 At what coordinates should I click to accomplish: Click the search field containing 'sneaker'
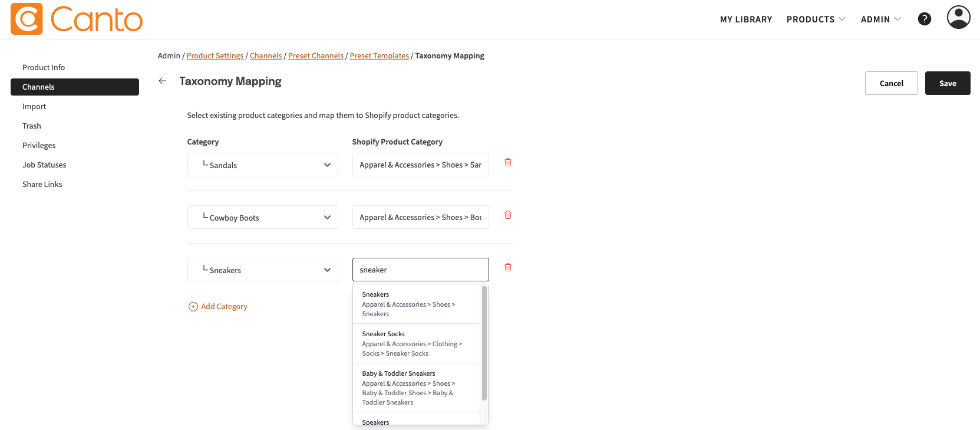[421, 270]
